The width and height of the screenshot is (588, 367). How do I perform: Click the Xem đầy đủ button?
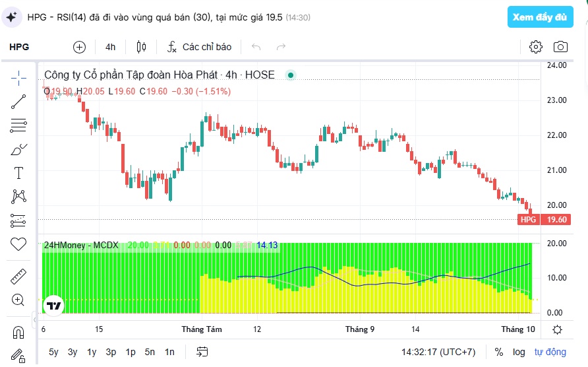pyautogui.click(x=540, y=17)
